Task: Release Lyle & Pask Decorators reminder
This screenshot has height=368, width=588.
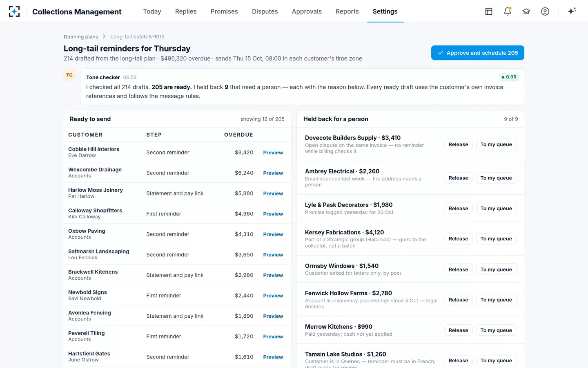Action: (458, 209)
